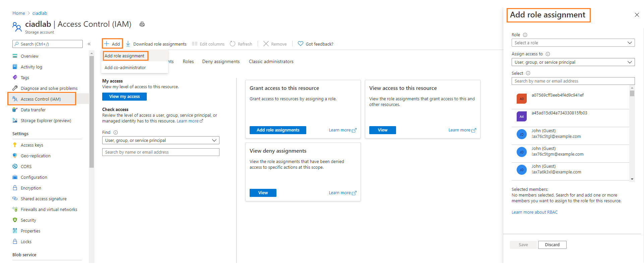Click the Data transfer icon
Viewport: 644px width, 267px height.
15,110
